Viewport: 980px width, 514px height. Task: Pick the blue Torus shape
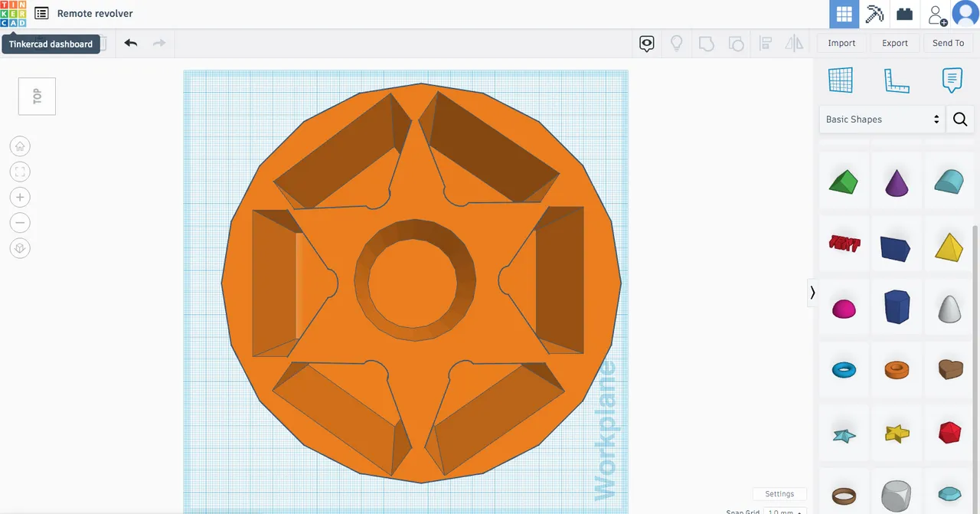tap(844, 371)
